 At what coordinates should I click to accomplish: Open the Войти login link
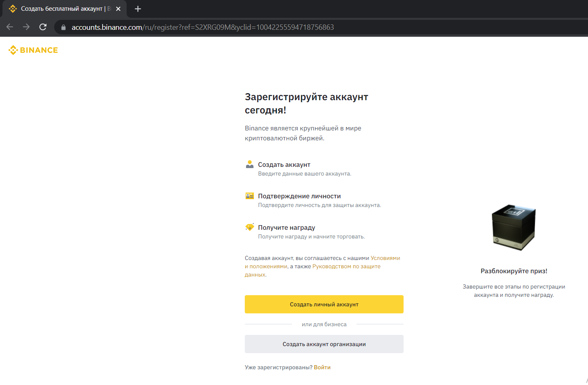tap(322, 367)
